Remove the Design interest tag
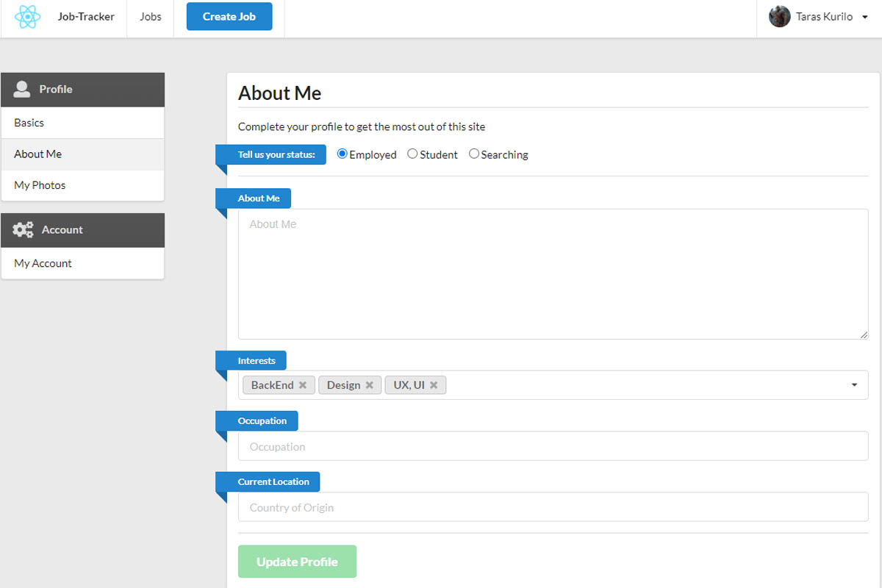The image size is (882, 588). [370, 384]
